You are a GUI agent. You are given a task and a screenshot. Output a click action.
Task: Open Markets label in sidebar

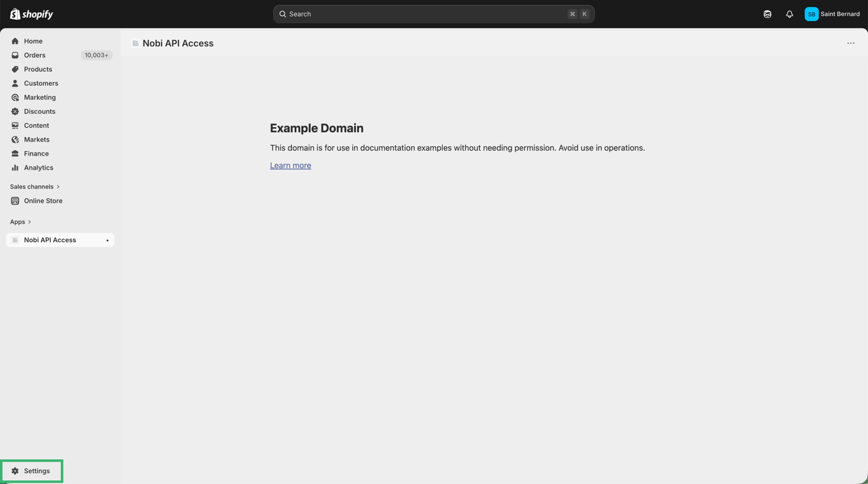(x=37, y=140)
